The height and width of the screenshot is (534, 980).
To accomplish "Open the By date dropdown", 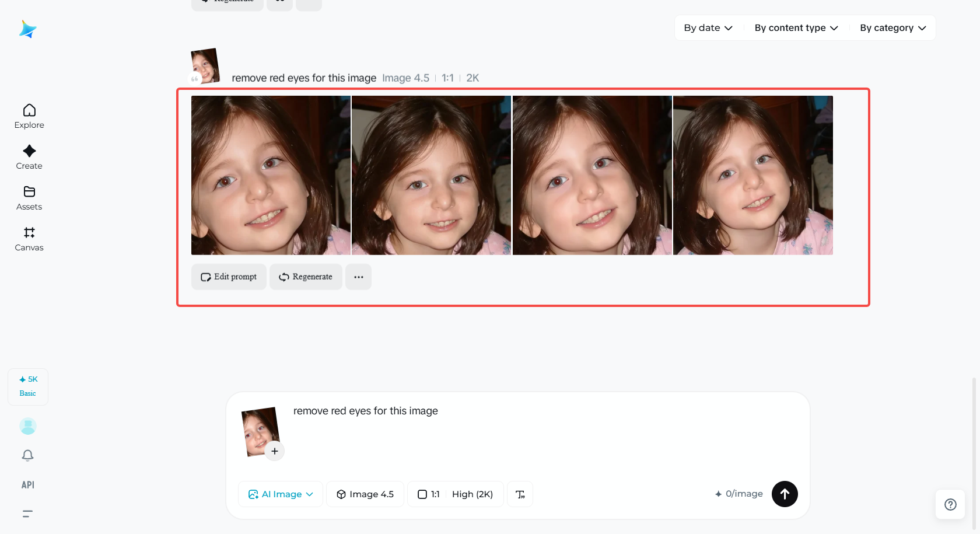I will 708,27.
